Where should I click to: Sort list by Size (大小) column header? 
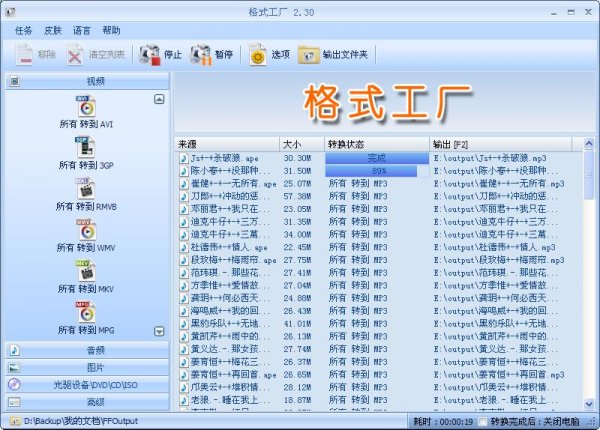(300, 144)
